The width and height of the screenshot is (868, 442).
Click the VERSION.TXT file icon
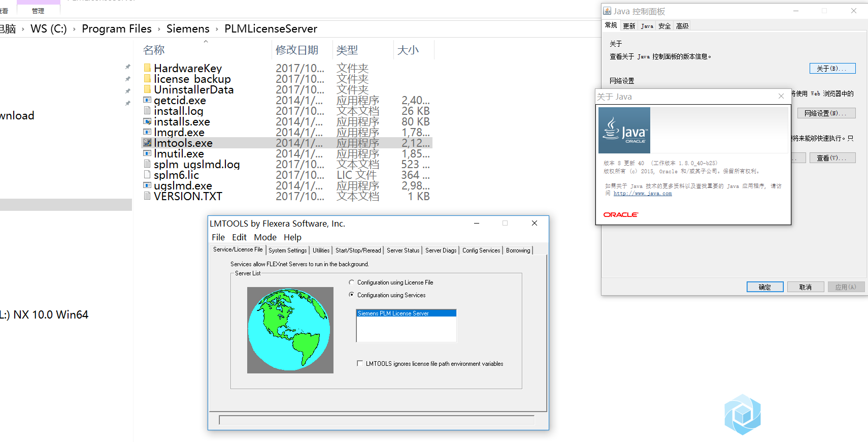147,196
